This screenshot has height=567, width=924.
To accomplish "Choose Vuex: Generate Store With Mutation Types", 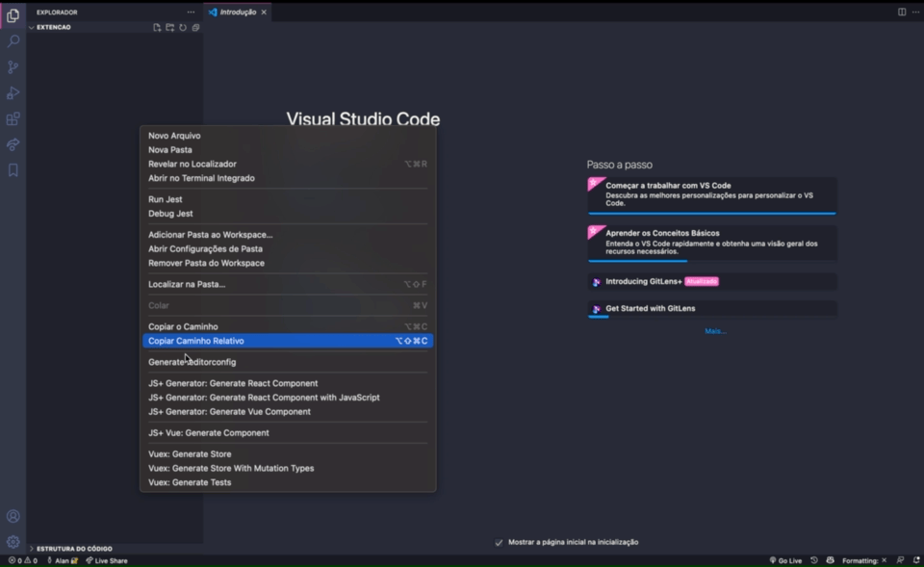I will tap(288, 468).
